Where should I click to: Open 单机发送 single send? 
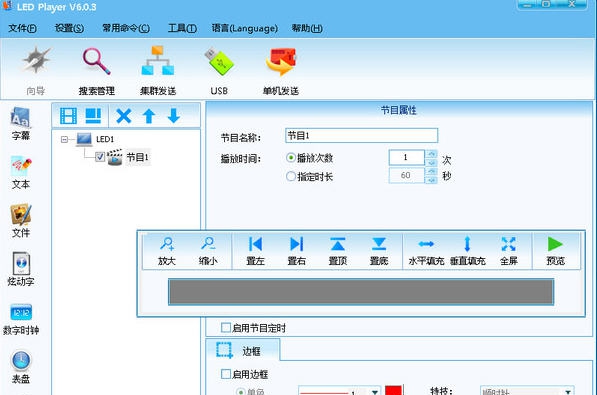click(x=281, y=70)
